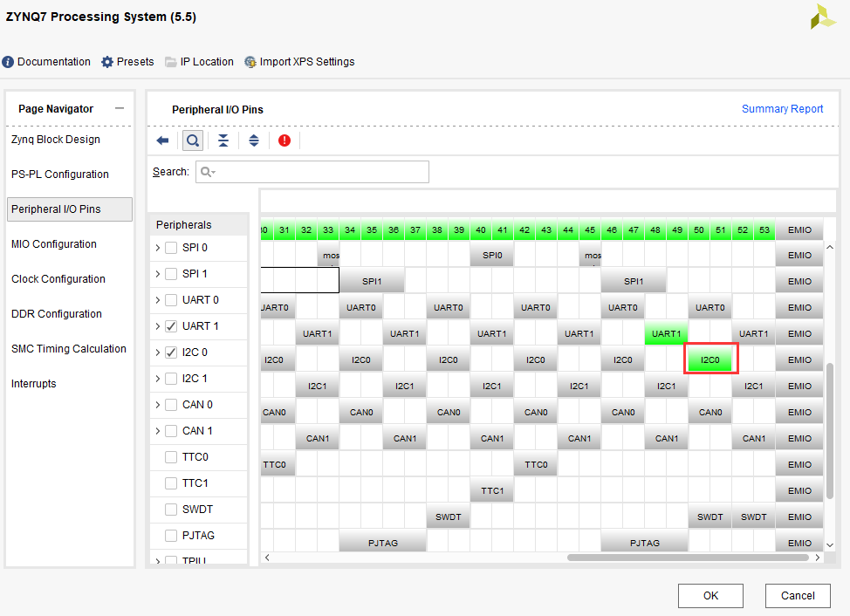The width and height of the screenshot is (850, 616).
Task: Open SMC Timing Calculation page
Action: [69, 349]
